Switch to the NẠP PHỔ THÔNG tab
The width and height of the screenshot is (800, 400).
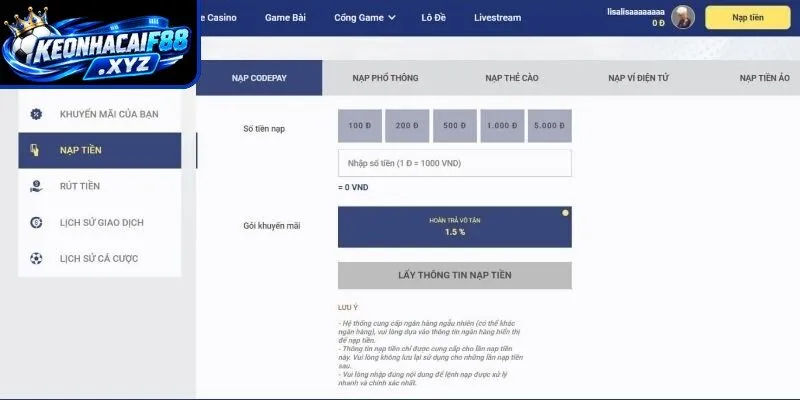[385, 78]
